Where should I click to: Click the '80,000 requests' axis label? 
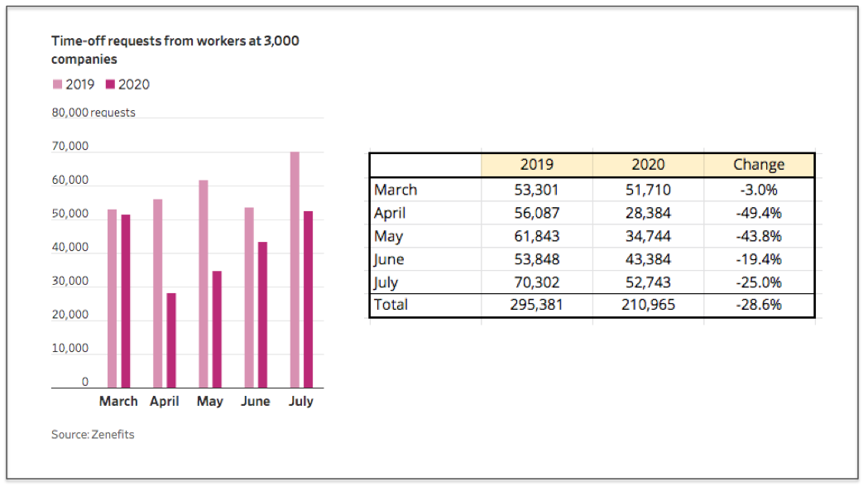[x=94, y=113]
